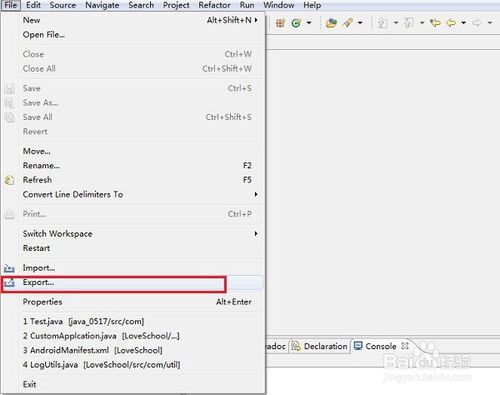The height and width of the screenshot is (395, 500).
Task: Click the Back navigation arrow icon
Action: click(x=451, y=23)
